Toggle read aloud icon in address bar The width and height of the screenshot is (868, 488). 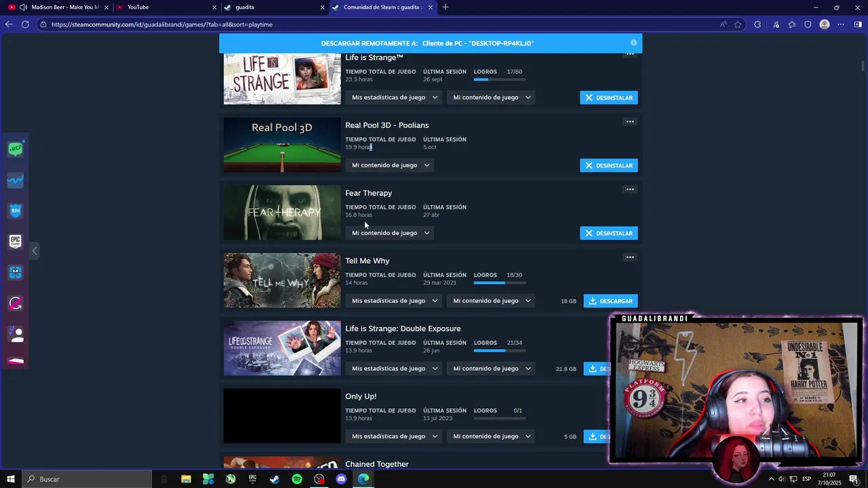click(724, 24)
